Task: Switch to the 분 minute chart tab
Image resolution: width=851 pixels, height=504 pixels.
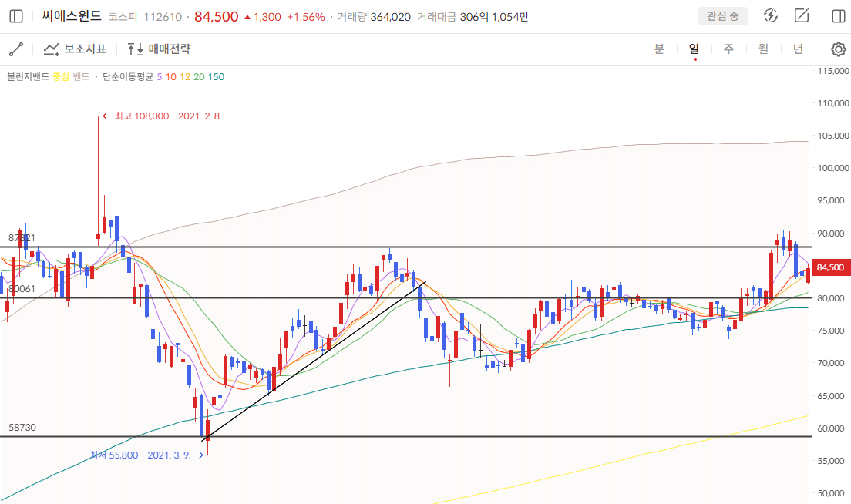Action: click(659, 49)
